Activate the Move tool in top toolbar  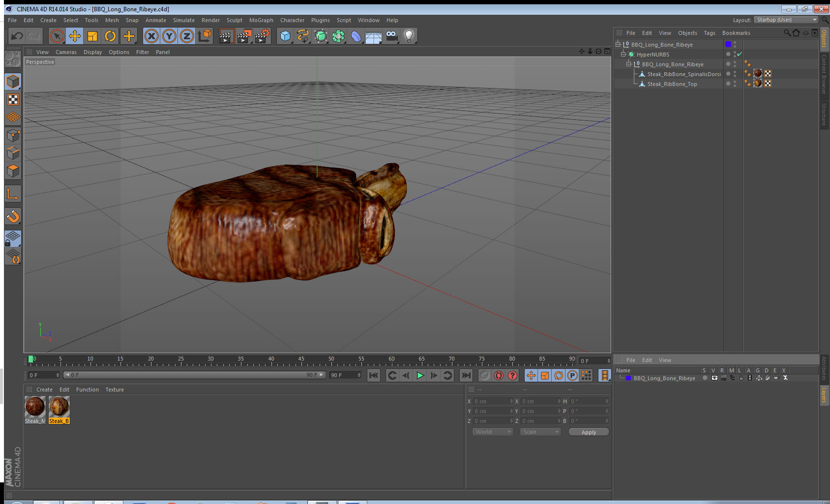[75, 36]
